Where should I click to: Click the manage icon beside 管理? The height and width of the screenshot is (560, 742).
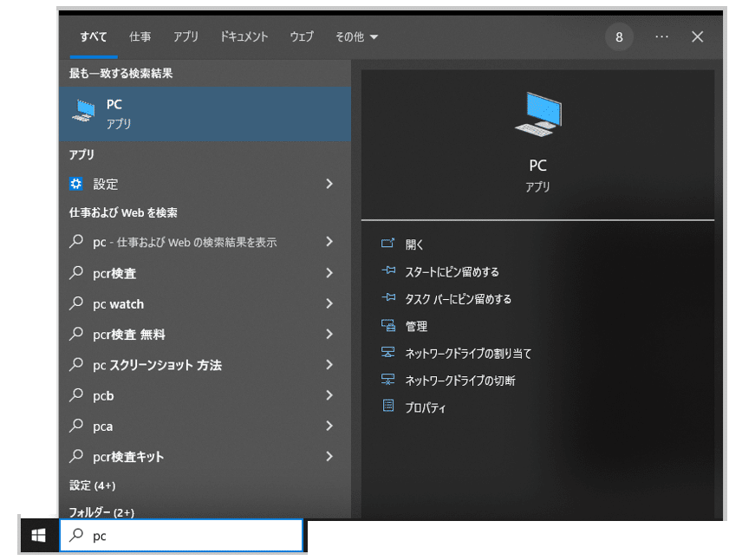388,325
